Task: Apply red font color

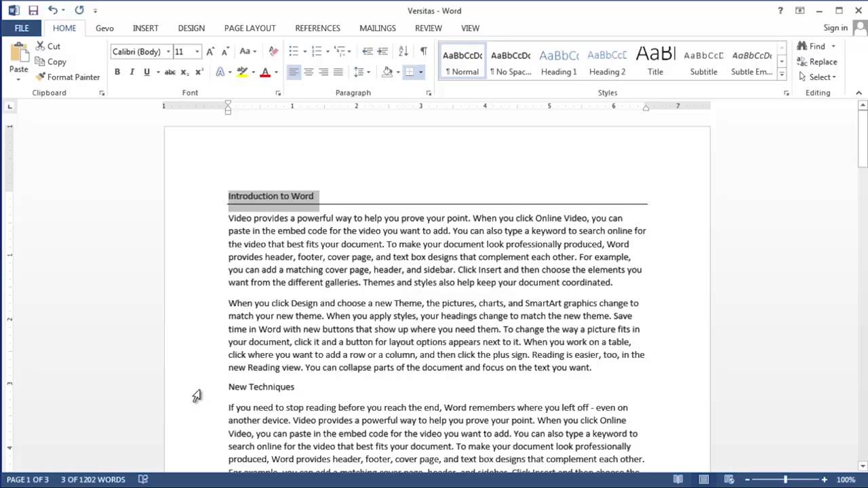Action: tap(265, 72)
